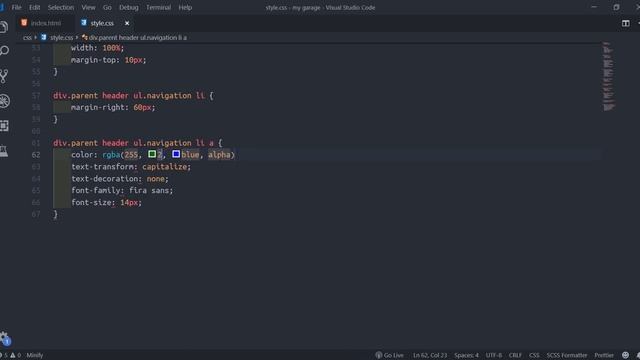The height and width of the screenshot is (360, 640).
Task: Change line ending via CRLF
Action: tap(515, 355)
